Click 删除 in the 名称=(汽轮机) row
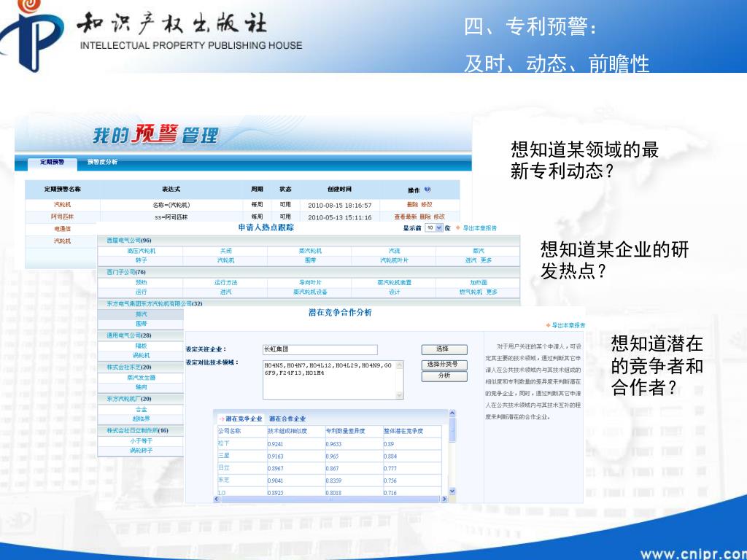Screen dimensions: 747x560 tap(413, 205)
